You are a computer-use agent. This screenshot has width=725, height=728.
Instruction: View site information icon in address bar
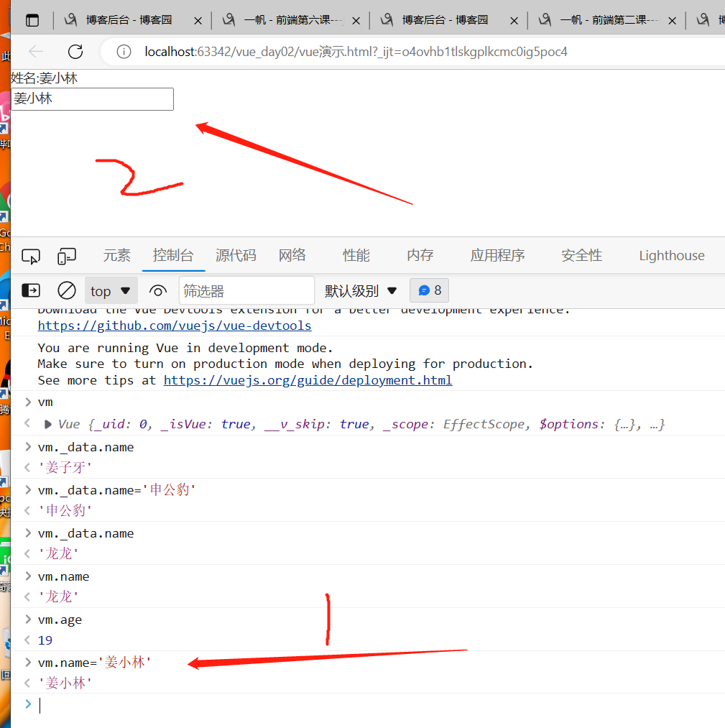click(124, 52)
